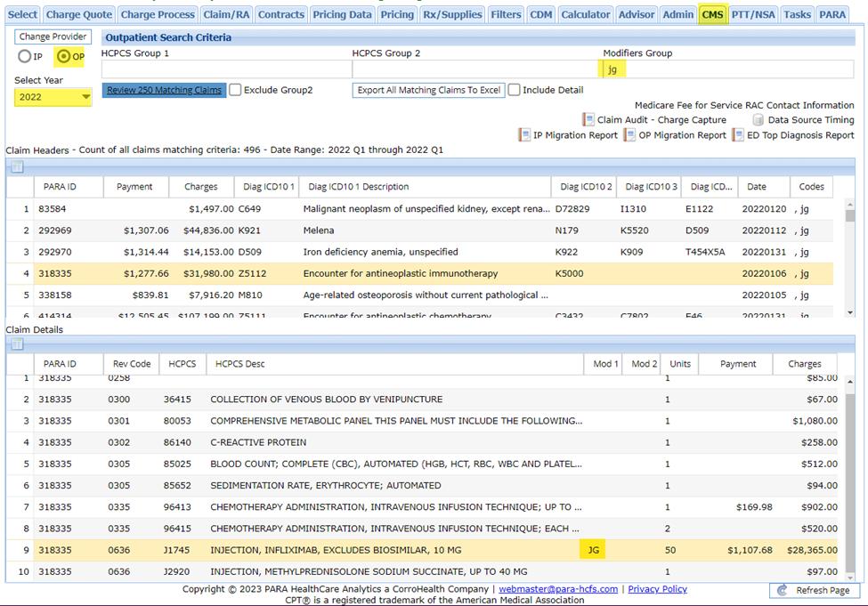Click the Modifiers Group input field

[726, 69]
